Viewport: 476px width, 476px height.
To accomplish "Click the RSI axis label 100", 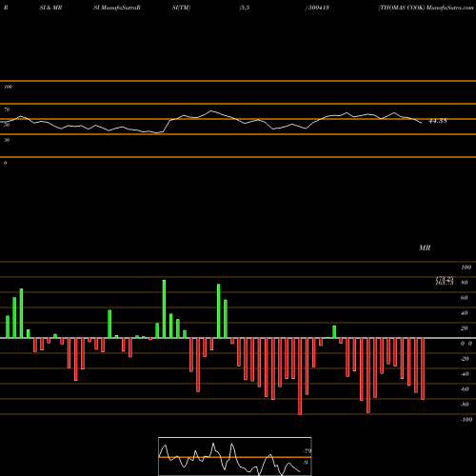I will 9,87.
